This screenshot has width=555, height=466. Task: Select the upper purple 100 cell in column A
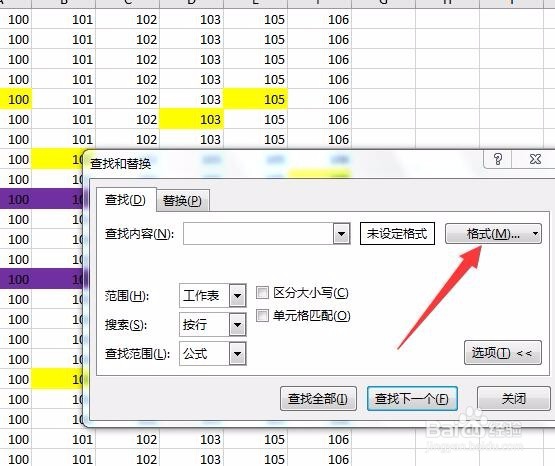(x=16, y=199)
